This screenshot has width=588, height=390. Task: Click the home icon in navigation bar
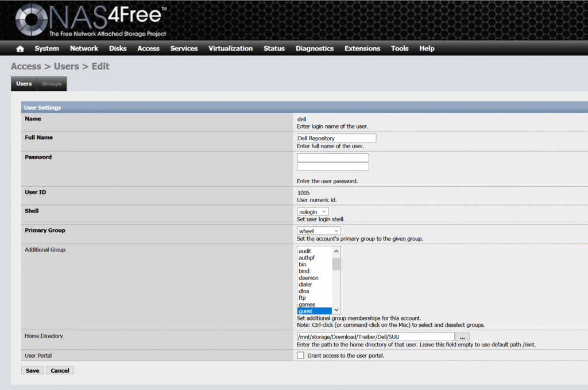coord(20,49)
